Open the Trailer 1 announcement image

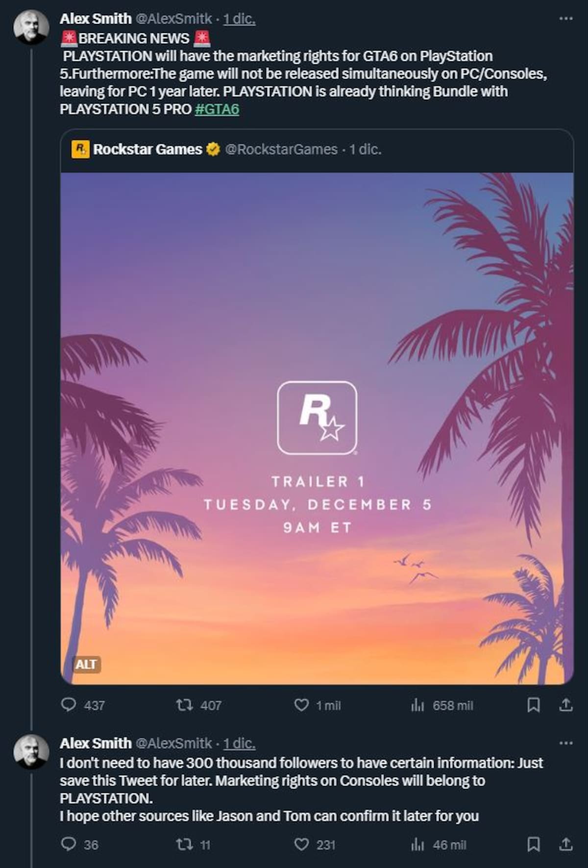(x=317, y=428)
